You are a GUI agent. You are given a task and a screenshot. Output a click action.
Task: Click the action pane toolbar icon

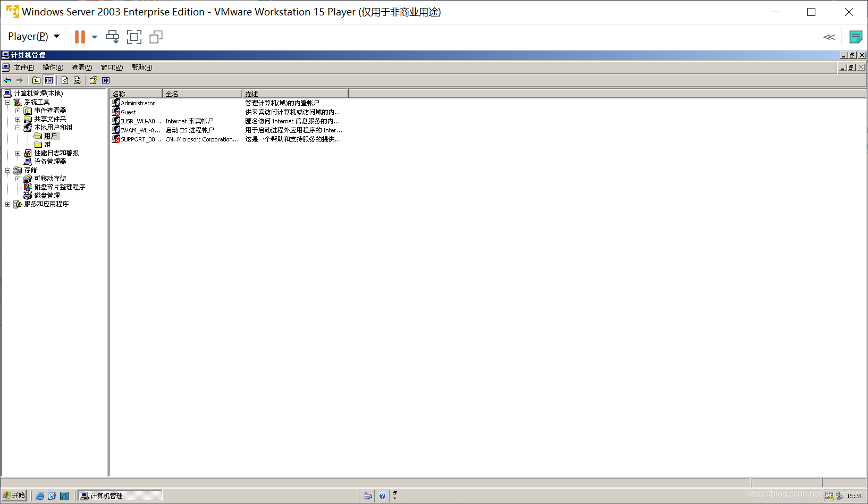[106, 80]
